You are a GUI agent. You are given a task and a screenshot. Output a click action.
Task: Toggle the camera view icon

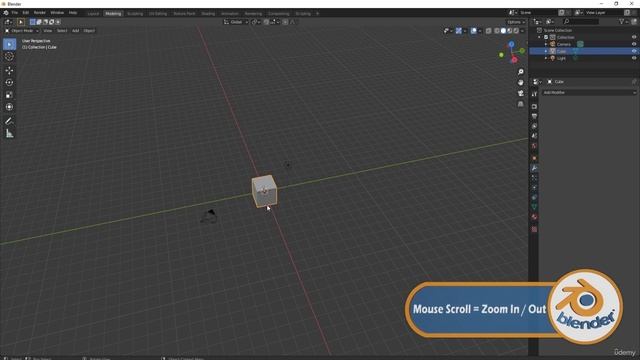coord(520,93)
